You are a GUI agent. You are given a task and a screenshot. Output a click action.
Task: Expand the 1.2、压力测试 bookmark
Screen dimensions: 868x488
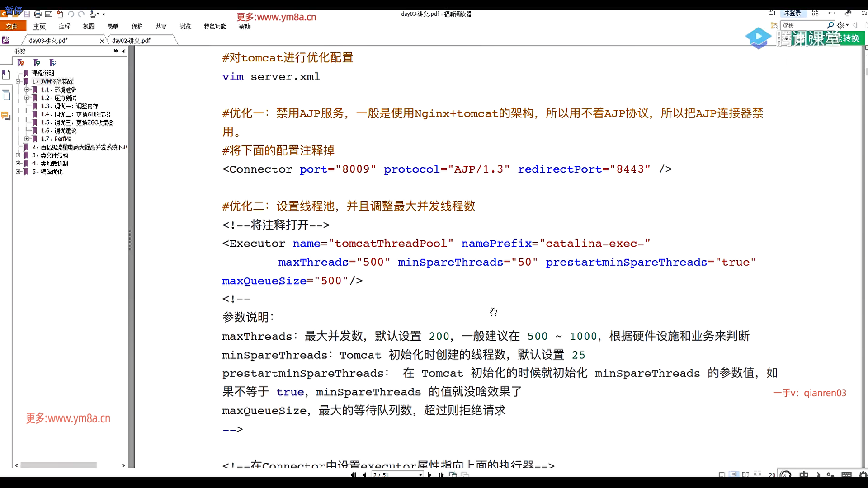point(27,98)
